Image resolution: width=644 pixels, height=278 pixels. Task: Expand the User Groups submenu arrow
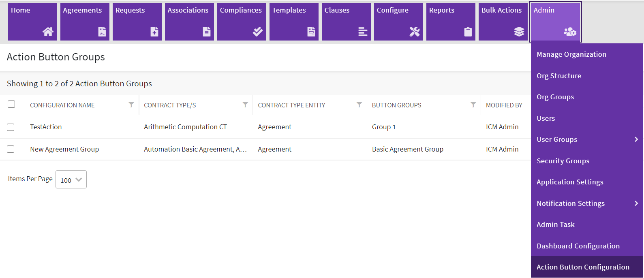[x=636, y=139]
